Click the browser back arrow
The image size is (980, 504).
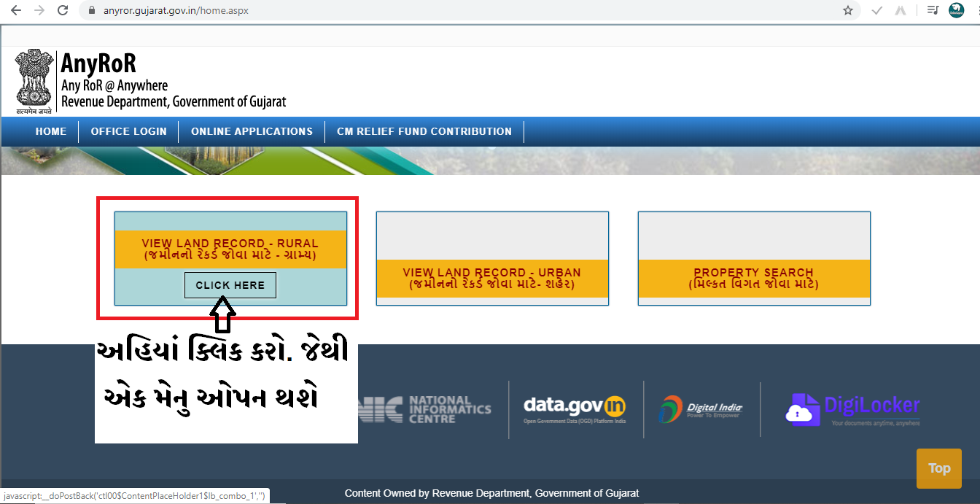click(x=15, y=10)
